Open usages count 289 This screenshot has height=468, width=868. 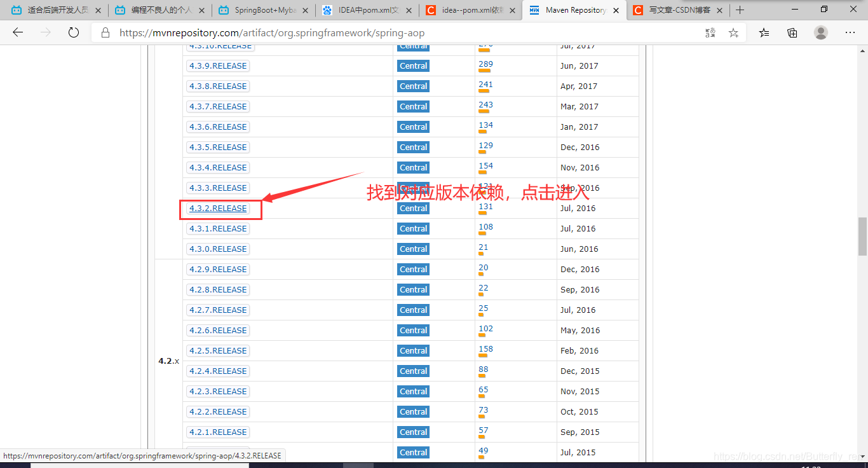coord(485,64)
